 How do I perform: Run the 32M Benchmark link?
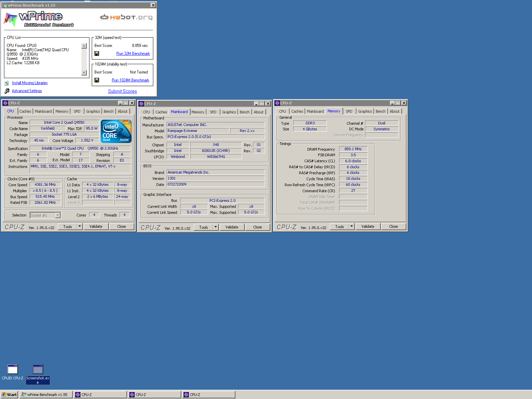(x=133, y=54)
